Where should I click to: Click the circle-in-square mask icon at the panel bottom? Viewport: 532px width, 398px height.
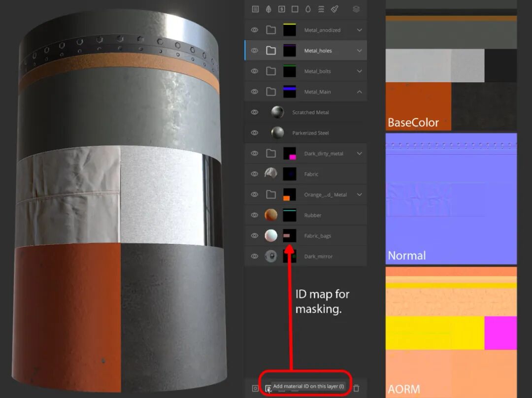(255, 388)
